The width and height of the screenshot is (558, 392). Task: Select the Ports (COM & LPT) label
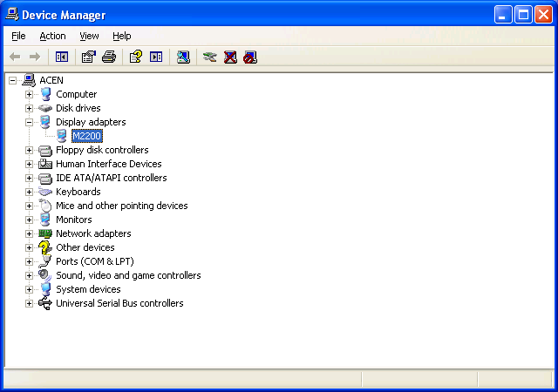[95, 261]
